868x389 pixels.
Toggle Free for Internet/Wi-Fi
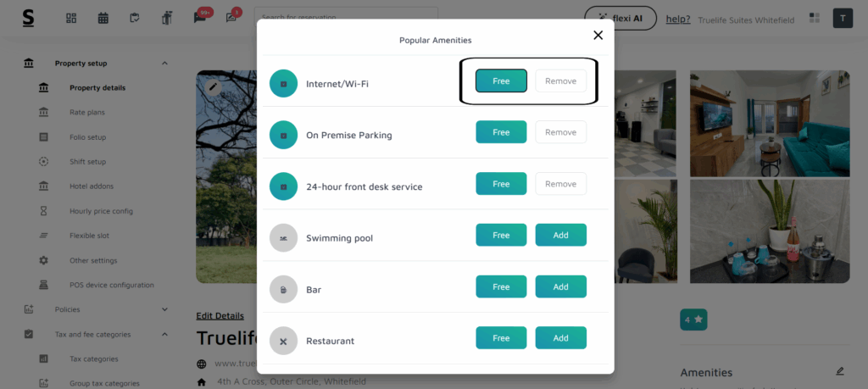pos(501,81)
